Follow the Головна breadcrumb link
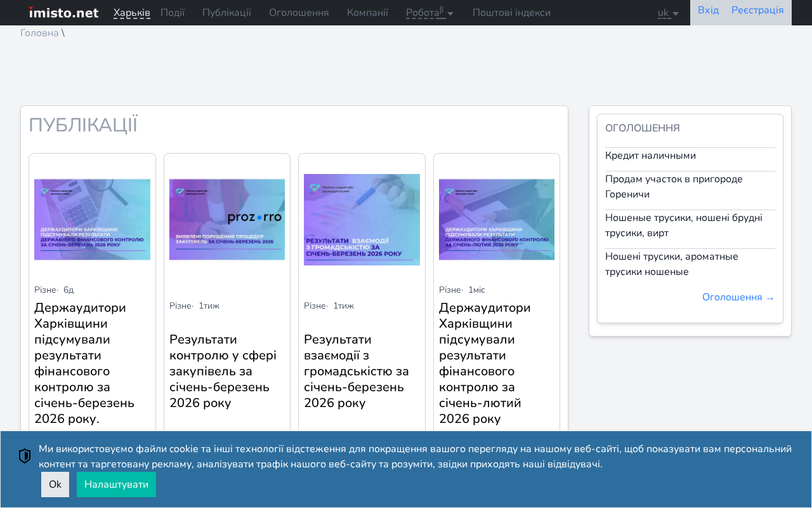This screenshot has height=508, width=812. click(39, 33)
